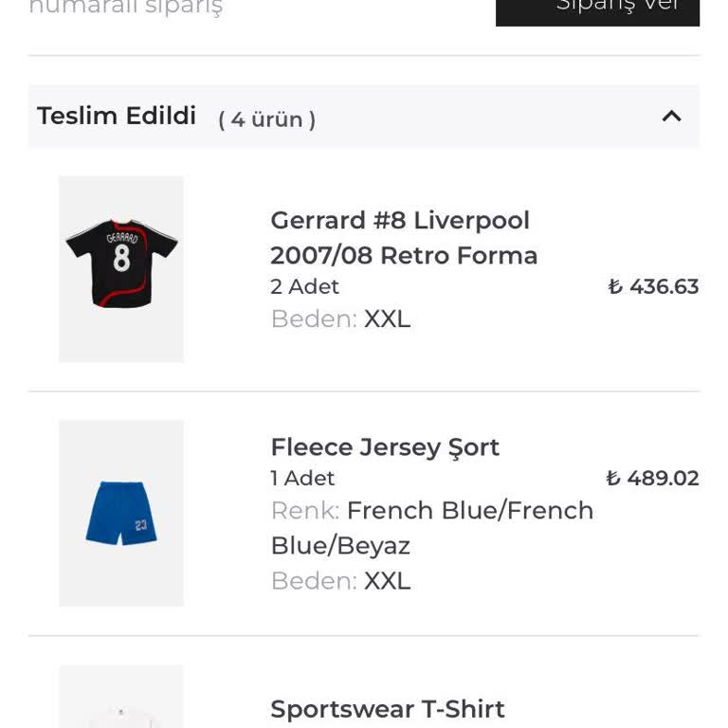Image resolution: width=728 pixels, height=728 pixels.
Task: Click the shorts' Beden XXL size label
Action: [340, 580]
